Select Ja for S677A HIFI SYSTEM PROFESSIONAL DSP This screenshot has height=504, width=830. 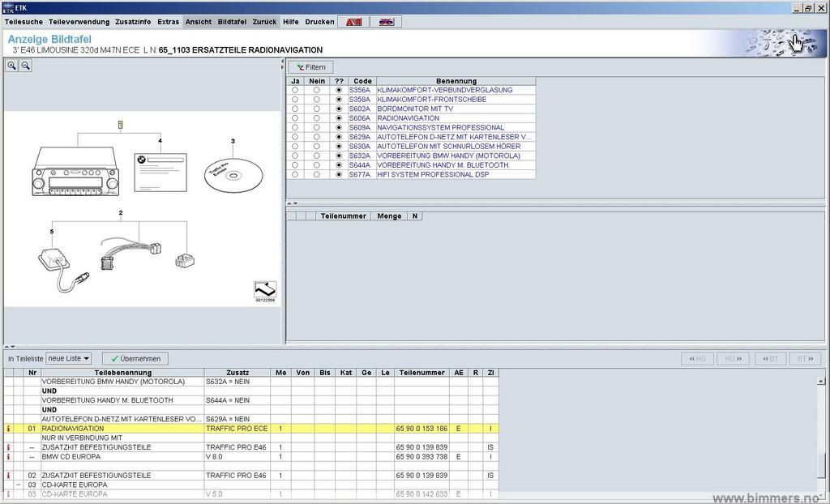(x=295, y=174)
